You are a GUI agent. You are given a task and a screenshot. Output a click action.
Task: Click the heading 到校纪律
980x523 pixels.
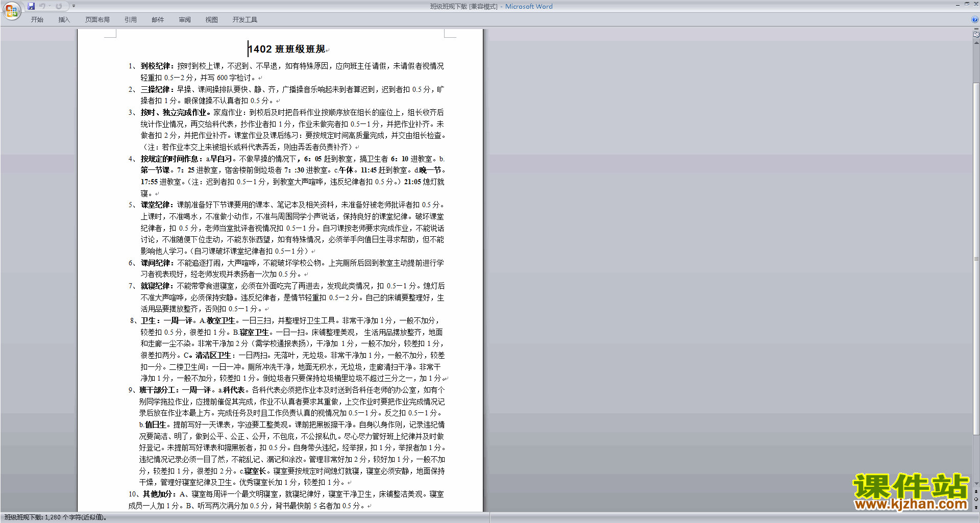(155, 66)
